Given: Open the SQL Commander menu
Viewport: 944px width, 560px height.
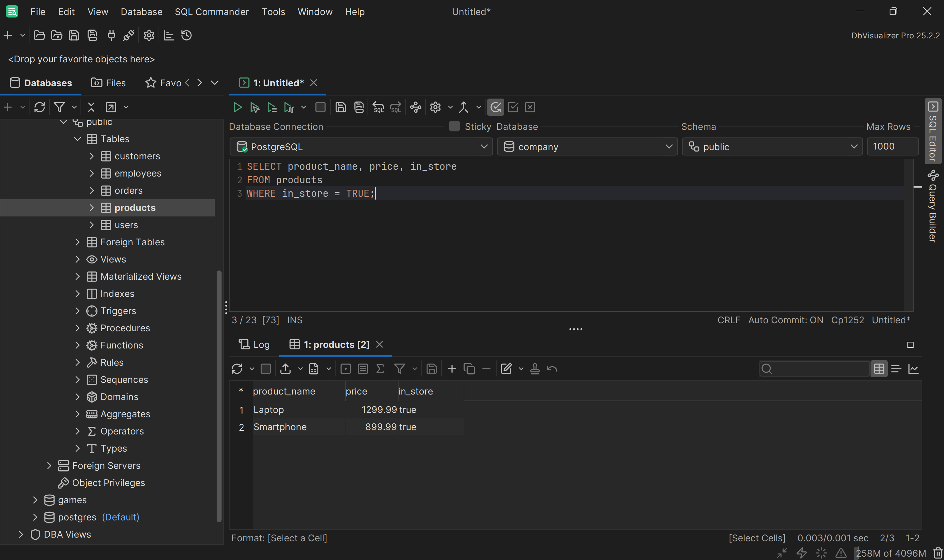Looking at the screenshot, I should tap(212, 12).
